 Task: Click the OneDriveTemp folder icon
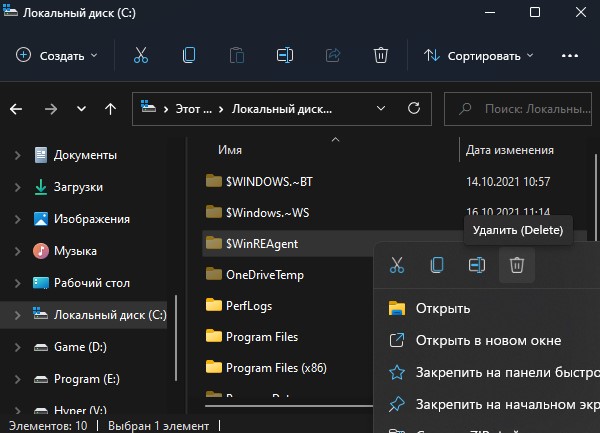[214, 274]
